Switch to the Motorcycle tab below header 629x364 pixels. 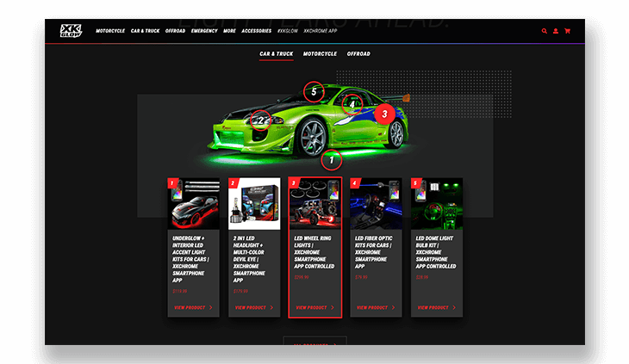pyautogui.click(x=321, y=54)
